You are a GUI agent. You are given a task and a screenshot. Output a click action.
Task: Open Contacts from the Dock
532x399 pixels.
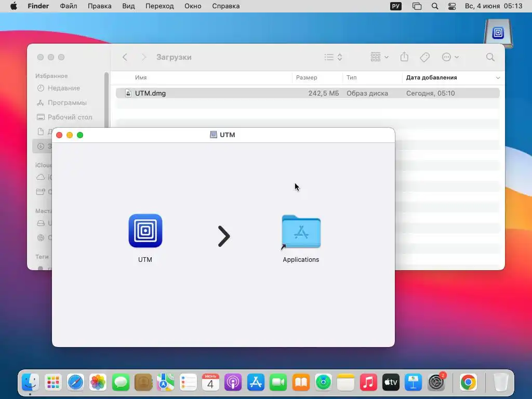point(143,382)
